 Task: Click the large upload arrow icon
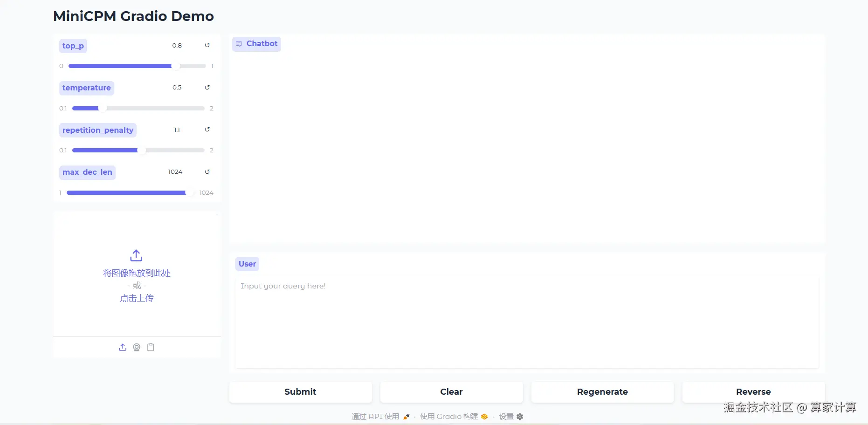[x=136, y=255]
